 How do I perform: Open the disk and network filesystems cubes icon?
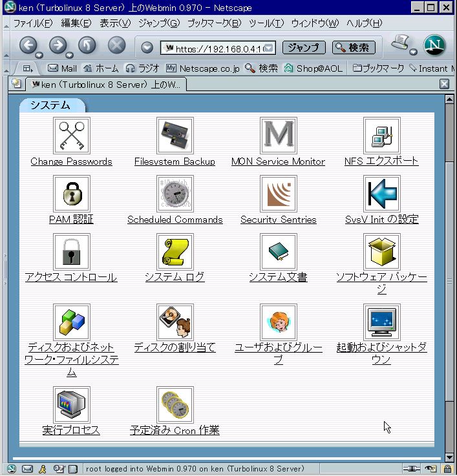[71, 322]
